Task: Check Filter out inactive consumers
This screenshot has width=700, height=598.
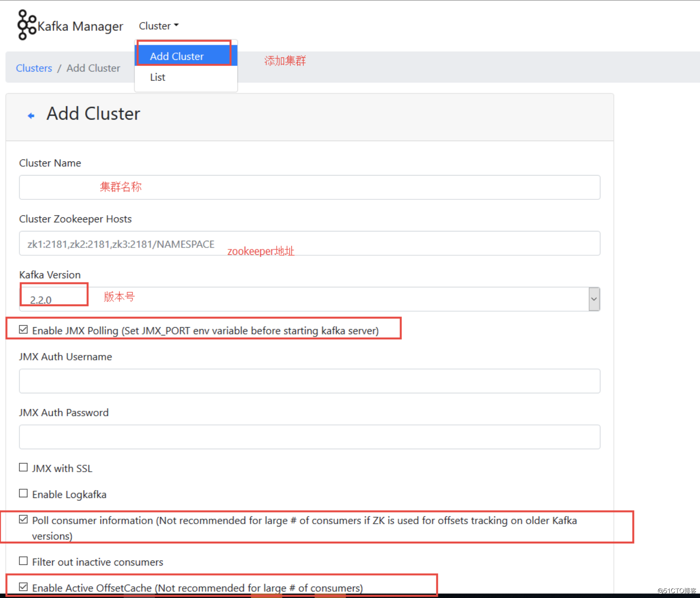Action: click(23, 560)
